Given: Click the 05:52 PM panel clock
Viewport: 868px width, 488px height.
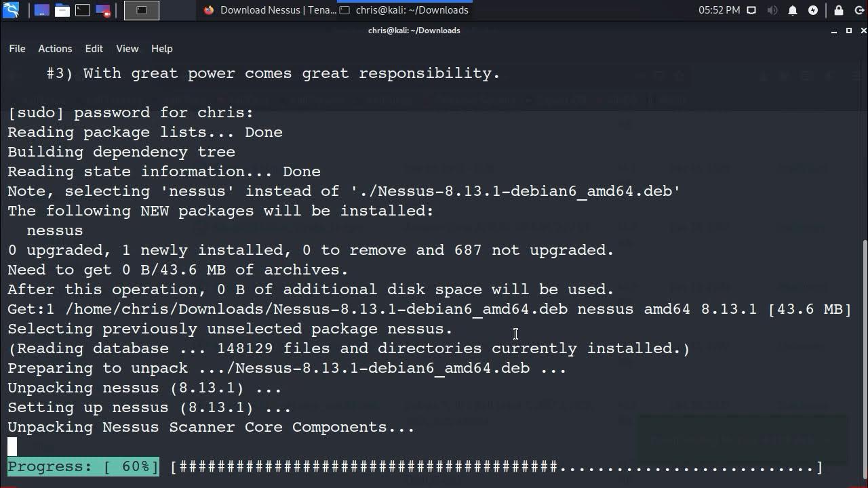Looking at the screenshot, I should click(719, 10).
